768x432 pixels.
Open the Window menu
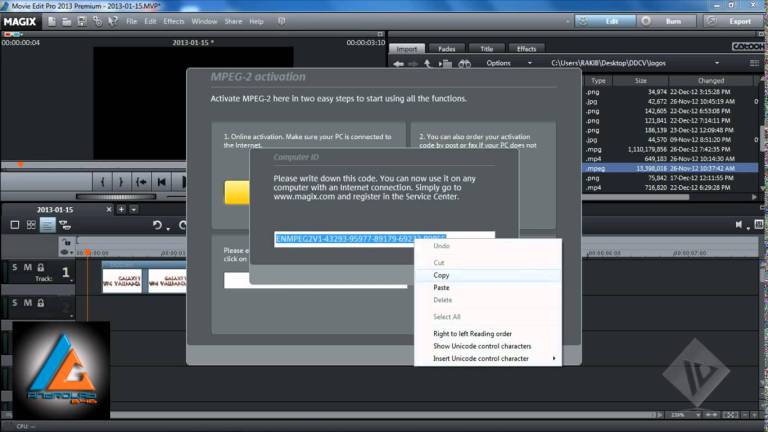click(x=204, y=22)
